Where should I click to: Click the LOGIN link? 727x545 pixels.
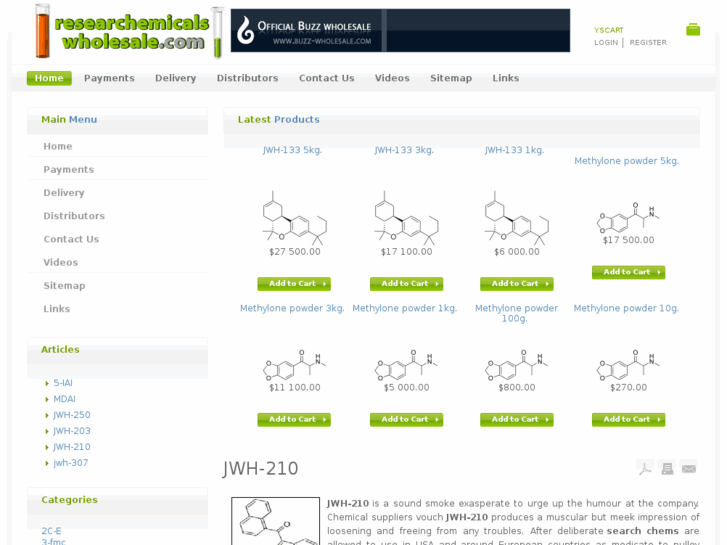click(x=606, y=42)
